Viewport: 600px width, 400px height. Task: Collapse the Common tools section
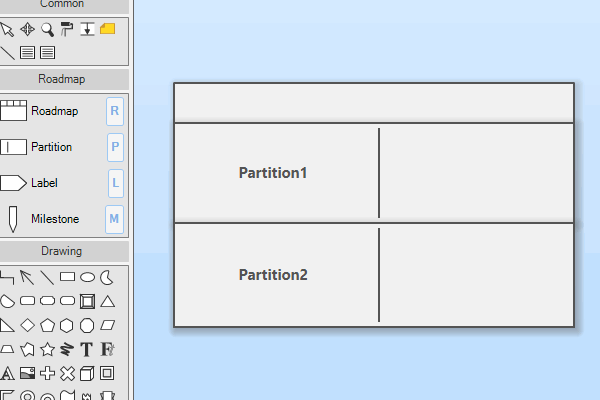64,4
